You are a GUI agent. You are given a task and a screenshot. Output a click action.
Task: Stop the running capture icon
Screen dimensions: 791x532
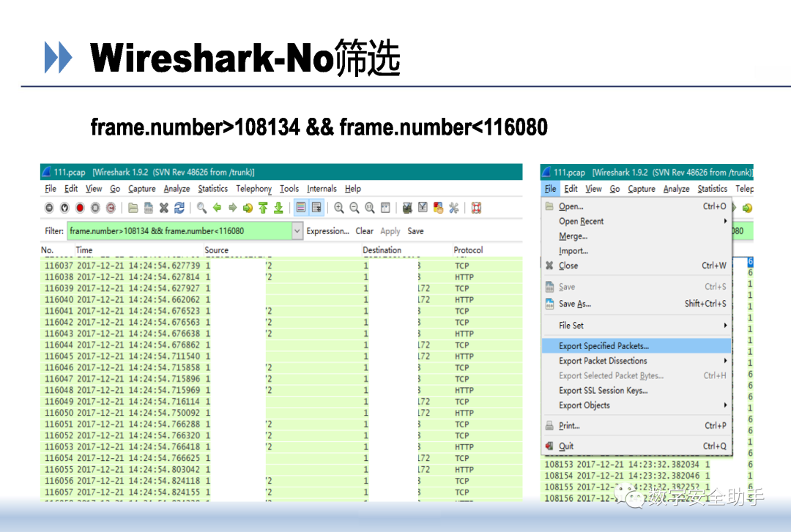click(x=95, y=208)
